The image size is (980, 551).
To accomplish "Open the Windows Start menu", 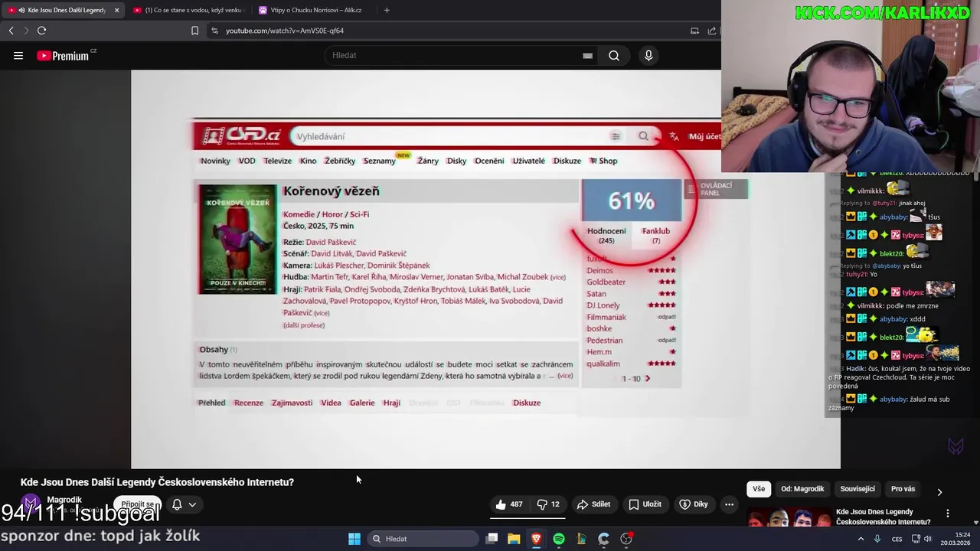I will [354, 539].
